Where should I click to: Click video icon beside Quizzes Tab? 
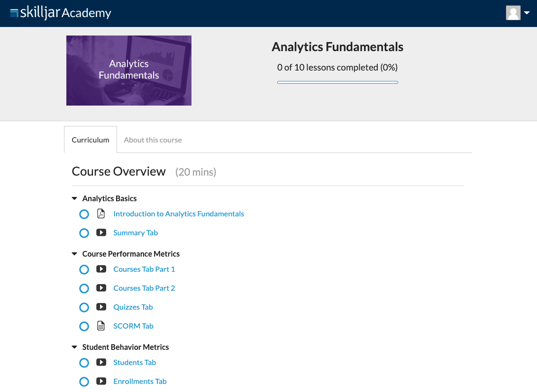(x=101, y=307)
